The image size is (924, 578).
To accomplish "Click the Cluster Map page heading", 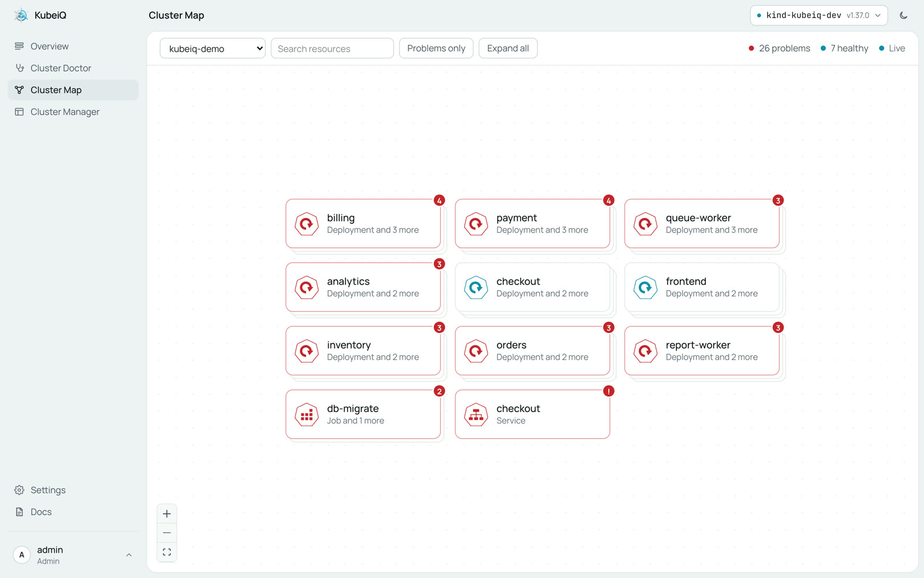I will click(x=176, y=16).
